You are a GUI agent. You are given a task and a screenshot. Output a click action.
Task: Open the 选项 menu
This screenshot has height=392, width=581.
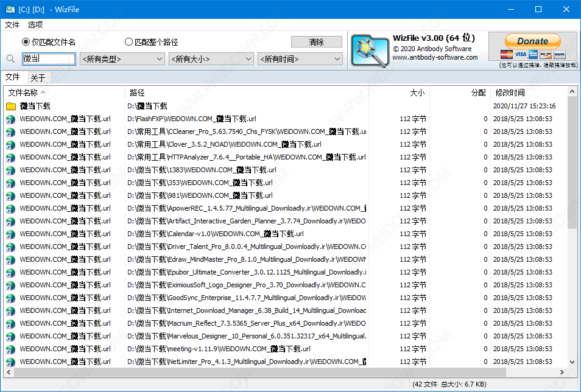[35, 25]
